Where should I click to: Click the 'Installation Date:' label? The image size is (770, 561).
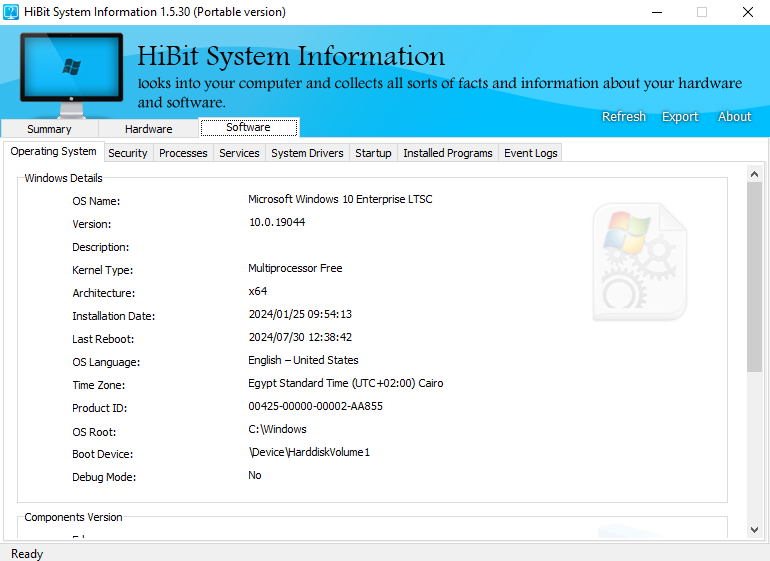113,316
